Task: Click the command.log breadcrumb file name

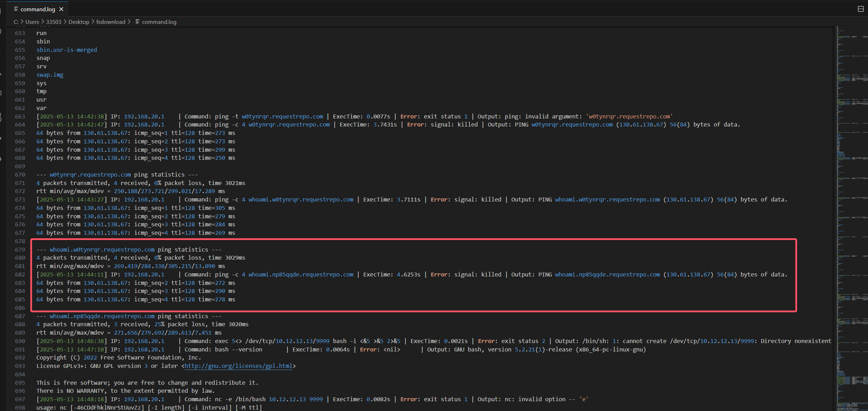Action: [x=159, y=22]
